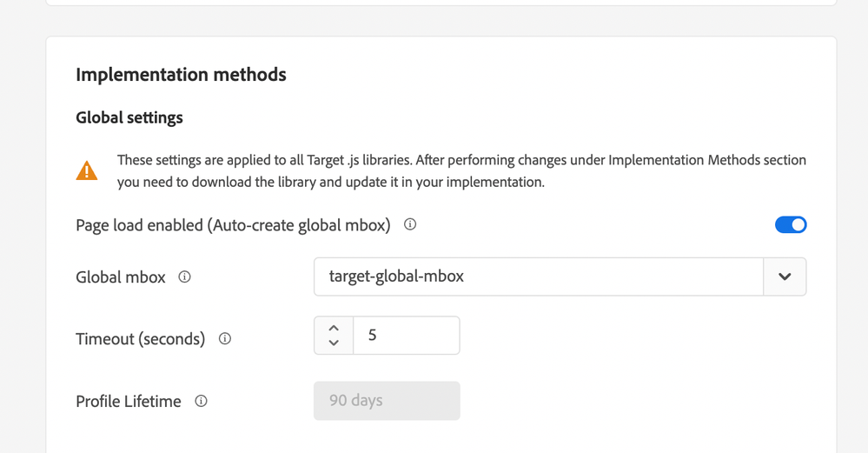Screen dimensions: 868x453
Task: Click the Timeout (seconds) info icon
Action: tap(225, 338)
